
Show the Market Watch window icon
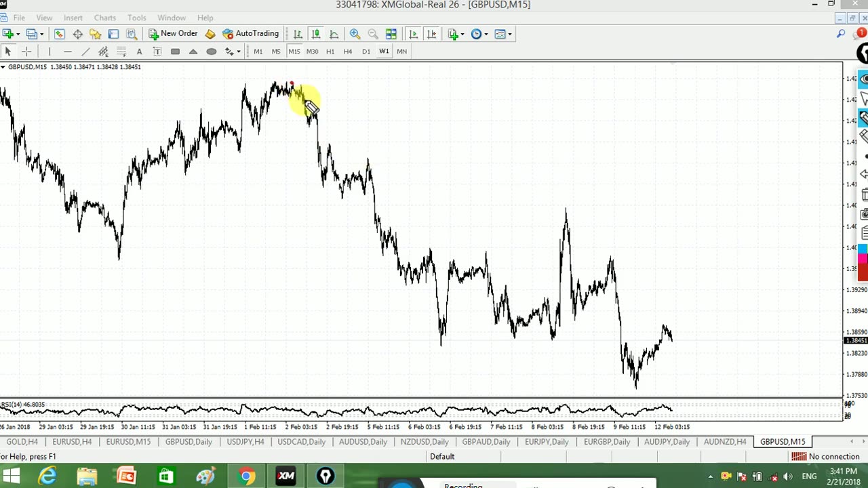[60, 34]
